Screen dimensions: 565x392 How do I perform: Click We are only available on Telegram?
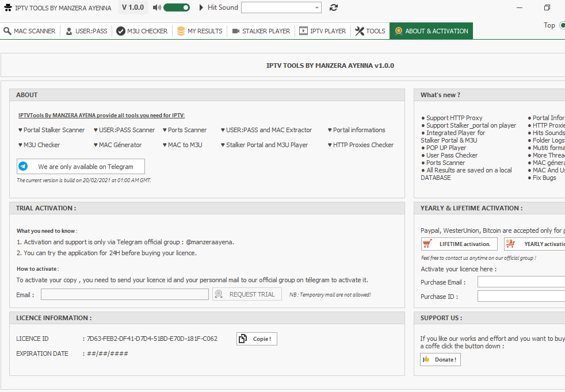[81, 166]
